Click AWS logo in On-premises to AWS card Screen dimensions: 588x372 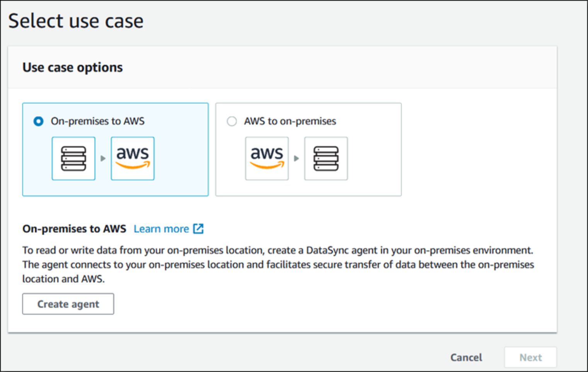(133, 158)
